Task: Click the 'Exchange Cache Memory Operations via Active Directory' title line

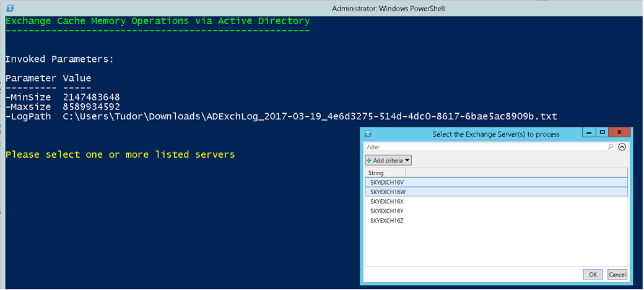Action: click(158, 21)
